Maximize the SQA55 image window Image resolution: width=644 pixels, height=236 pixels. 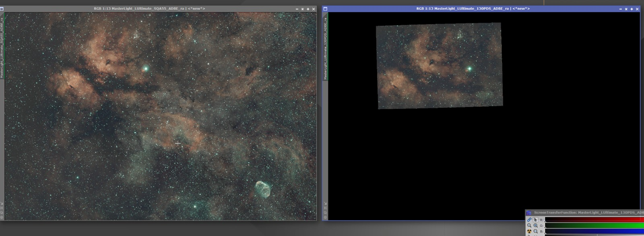pos(308,9)
